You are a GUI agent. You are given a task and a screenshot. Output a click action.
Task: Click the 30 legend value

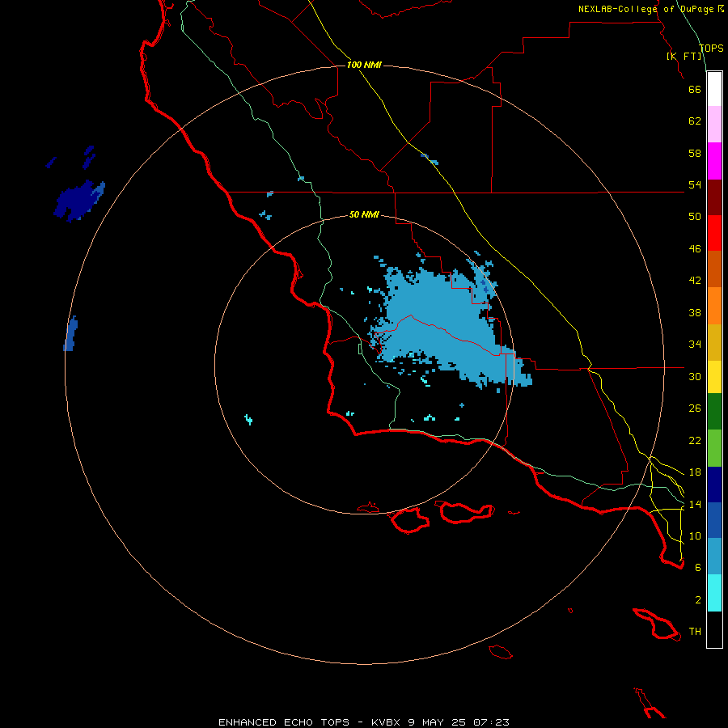695,376
